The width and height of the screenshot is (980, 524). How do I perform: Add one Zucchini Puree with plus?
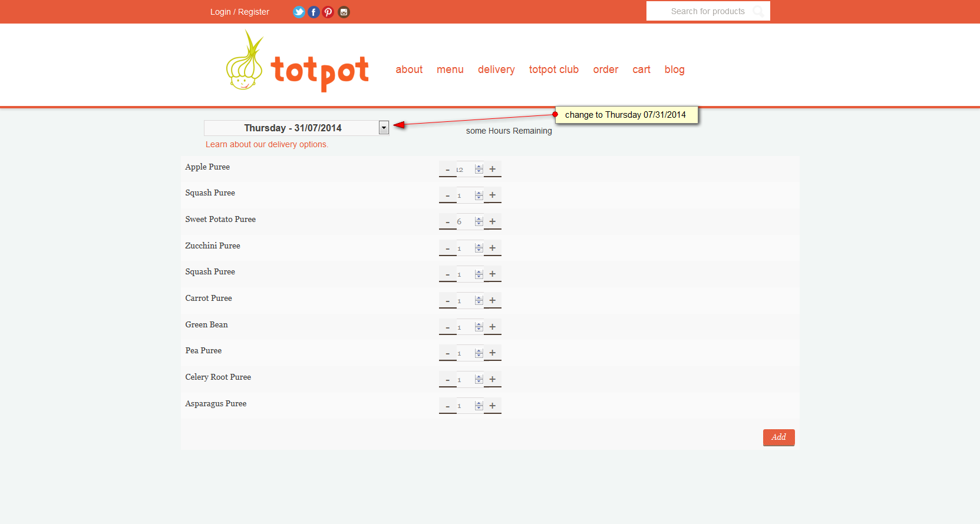pyautogui.click(x=493, y=248)
